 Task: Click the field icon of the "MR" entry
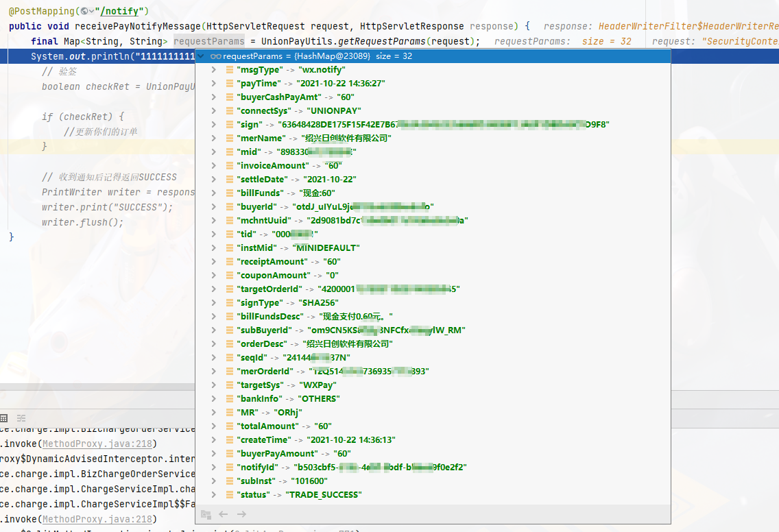click(230, 412)
